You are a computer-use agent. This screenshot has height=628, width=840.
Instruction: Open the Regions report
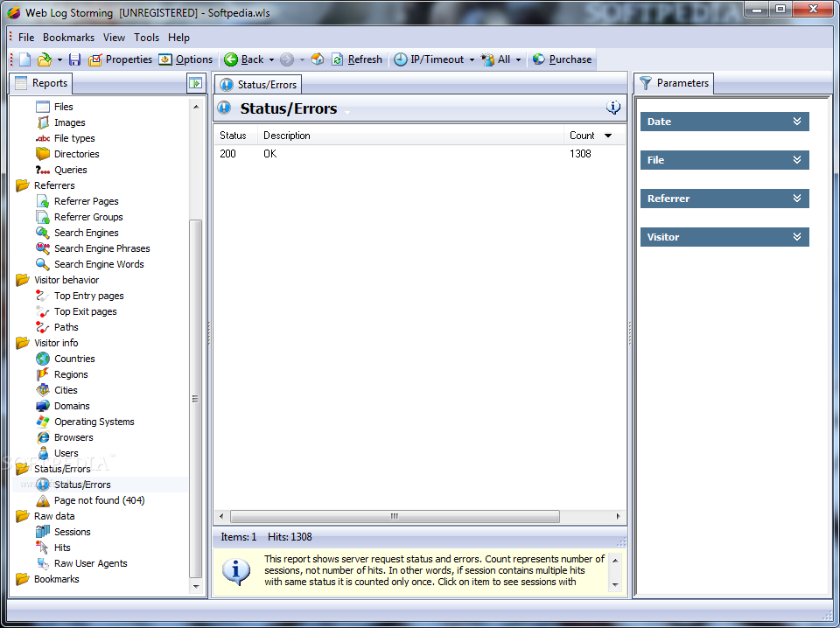(x=71, y=374)
